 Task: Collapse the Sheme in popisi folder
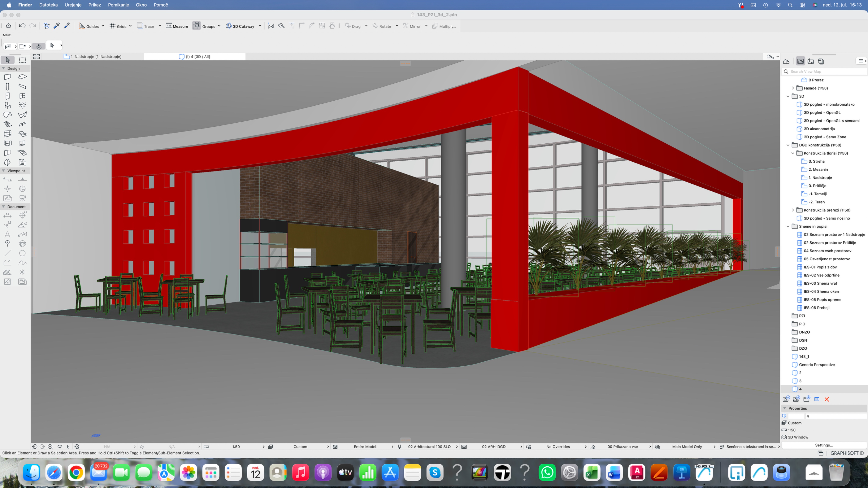(788, 226)
